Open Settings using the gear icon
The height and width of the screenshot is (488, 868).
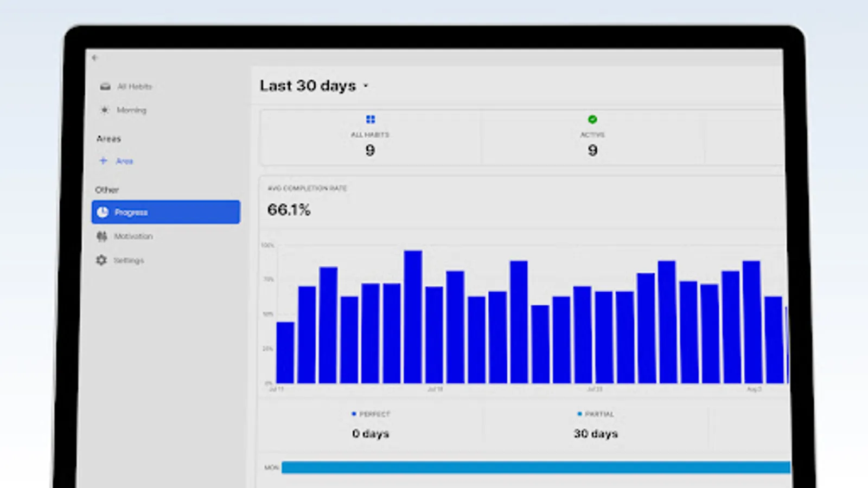point(101,260)
